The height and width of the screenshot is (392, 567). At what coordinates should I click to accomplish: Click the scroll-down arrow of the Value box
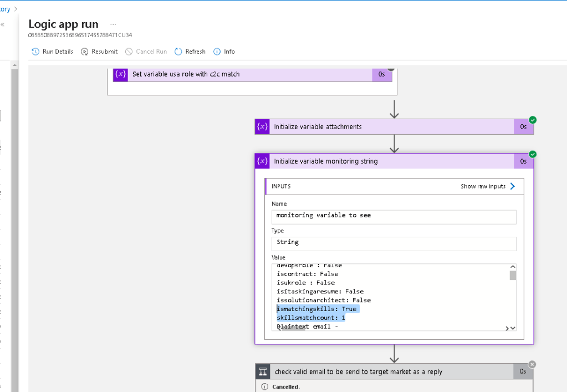pos(513,328)
